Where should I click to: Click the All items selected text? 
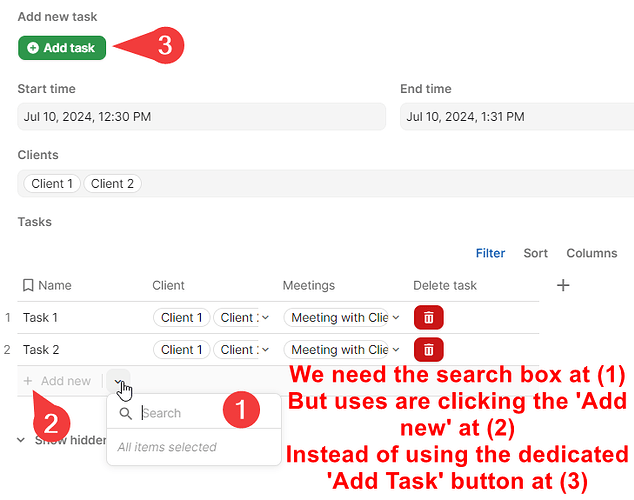coord(167,447)
